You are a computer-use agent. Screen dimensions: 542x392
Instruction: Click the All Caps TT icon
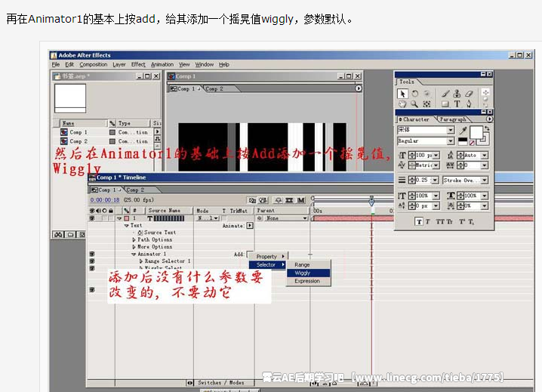tap(440, 222)
